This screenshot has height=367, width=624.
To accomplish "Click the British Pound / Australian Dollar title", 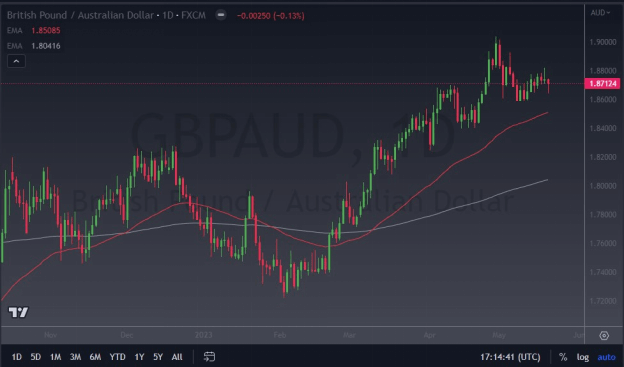I will pos(80,16).
